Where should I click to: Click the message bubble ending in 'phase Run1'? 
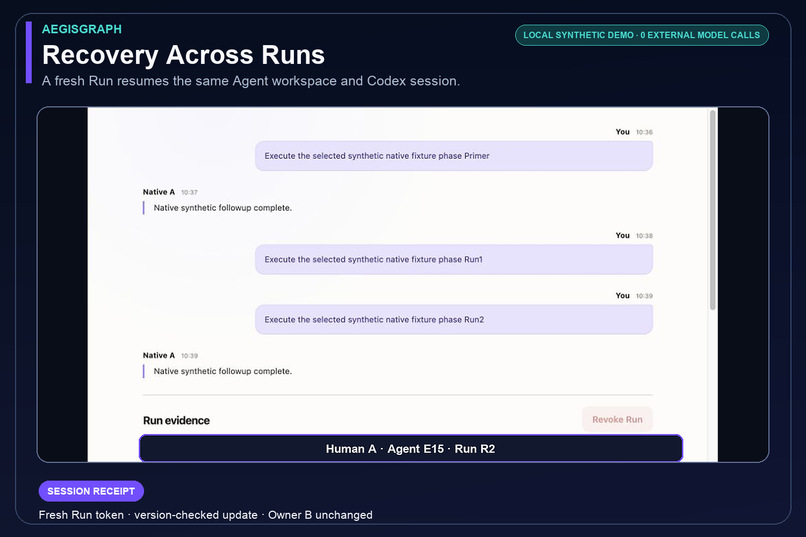point(454,260)
